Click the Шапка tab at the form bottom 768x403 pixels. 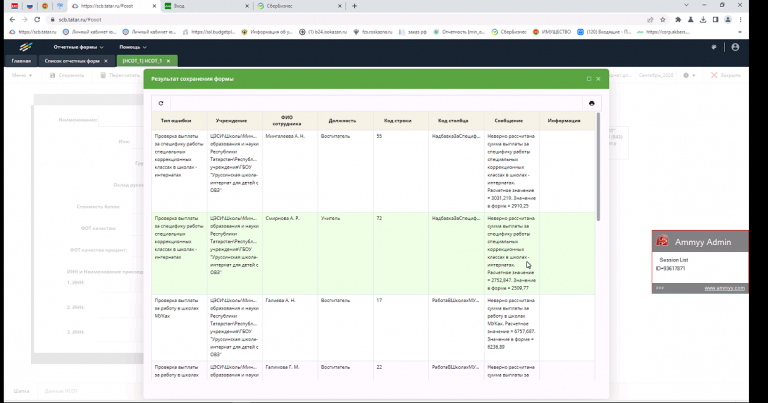(22, 391)
